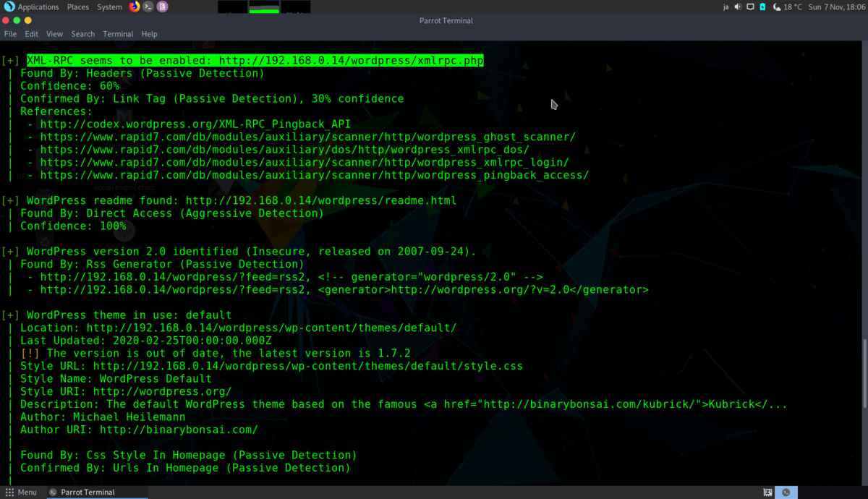Click 'Found By: Direct Access (Aggressive Detection)'
Image resolution: width=868 pixels, height=499 pixels.
[172, 213]
